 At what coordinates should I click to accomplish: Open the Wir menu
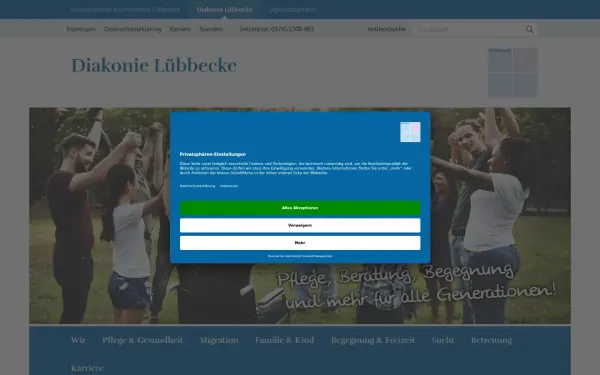coord(78,340)
